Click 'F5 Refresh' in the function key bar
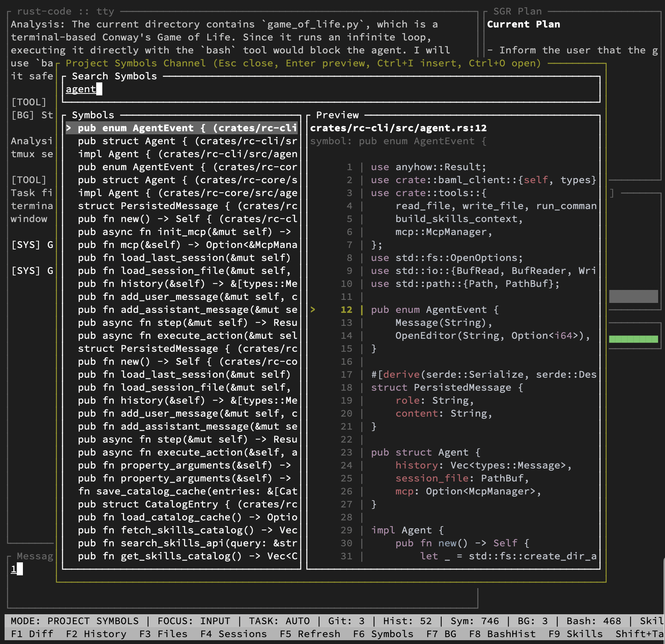This screenshot has height=644, width=665. [x=310, y=634]
